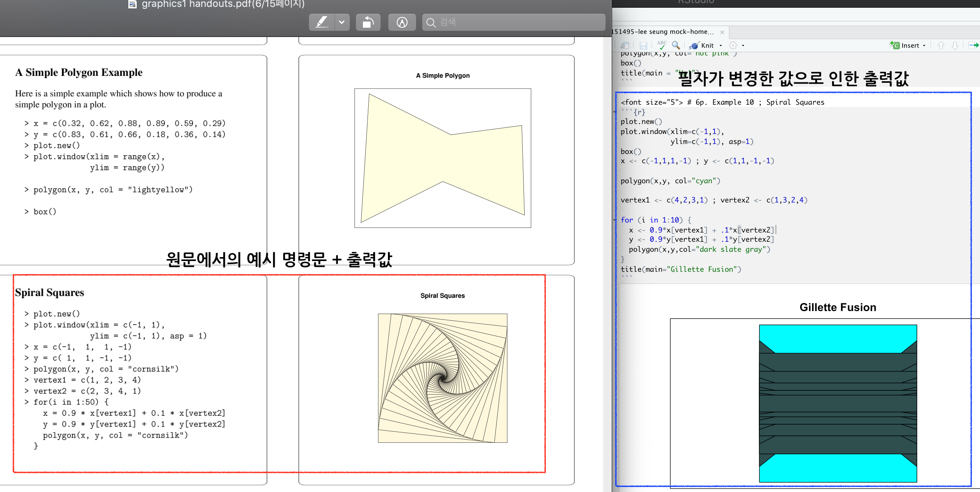Click 'box()' line in RStudio chunk

(631, 152)
